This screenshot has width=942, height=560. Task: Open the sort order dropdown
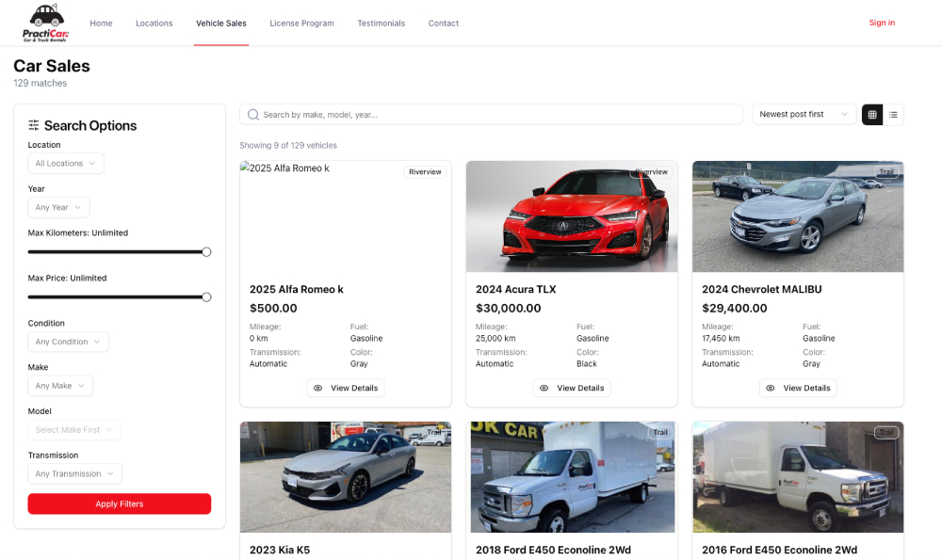[804, 115]
